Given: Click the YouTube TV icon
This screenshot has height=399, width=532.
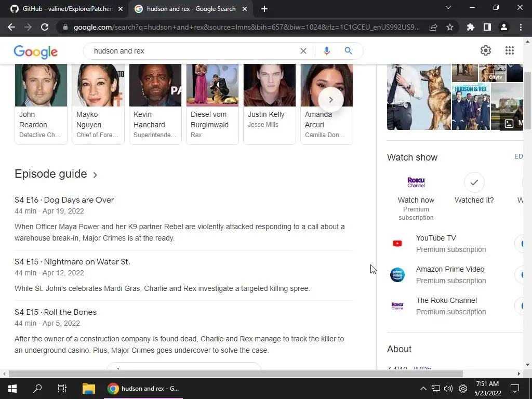Looking at the screenshot, I should point(397,243).
